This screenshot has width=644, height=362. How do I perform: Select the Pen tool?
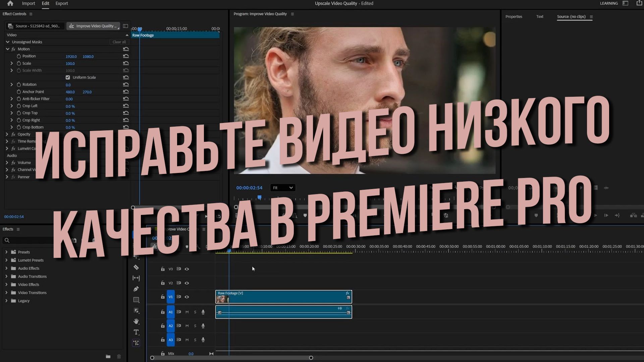[136, 289]
